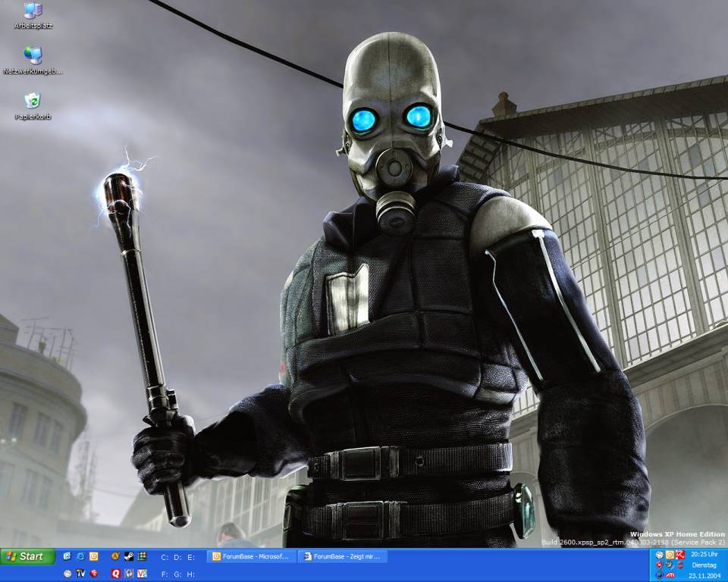Click the dark round tray icon beside the shield
Image resolution: width=728 pixels, height=582 pixels.
670,565
